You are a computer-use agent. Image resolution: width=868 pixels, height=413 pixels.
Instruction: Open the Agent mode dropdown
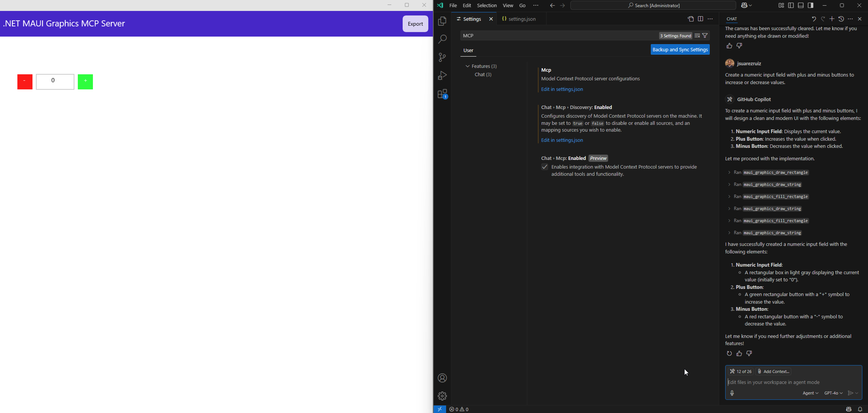coord(810,393)
